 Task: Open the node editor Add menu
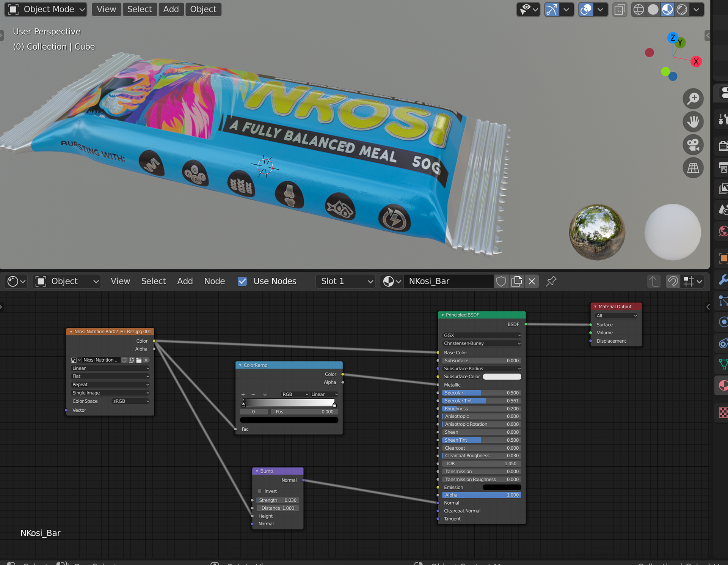pos(185,281)
